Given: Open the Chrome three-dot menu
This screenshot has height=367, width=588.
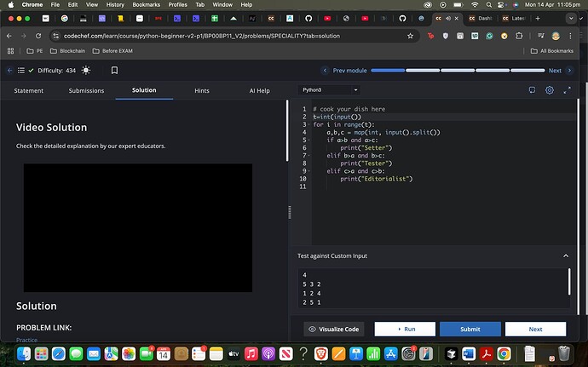Looking at the screenshot, I should tap(570, 36).
